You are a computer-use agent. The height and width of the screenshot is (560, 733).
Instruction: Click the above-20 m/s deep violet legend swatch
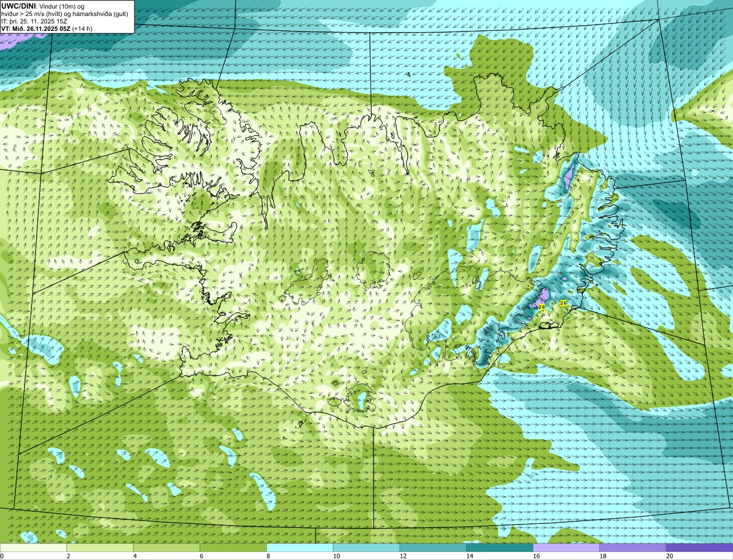(x=700, y=547)
